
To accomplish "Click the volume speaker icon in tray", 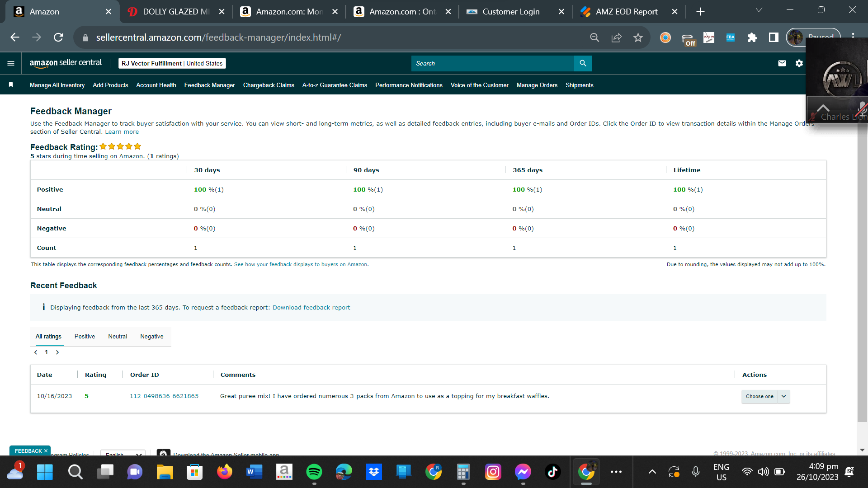I will (764, 472).
